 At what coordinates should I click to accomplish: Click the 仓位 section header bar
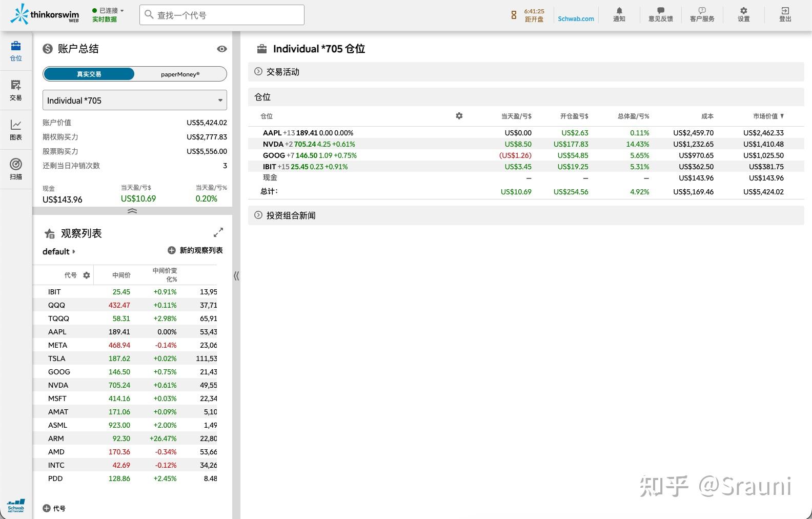(526, 97)
